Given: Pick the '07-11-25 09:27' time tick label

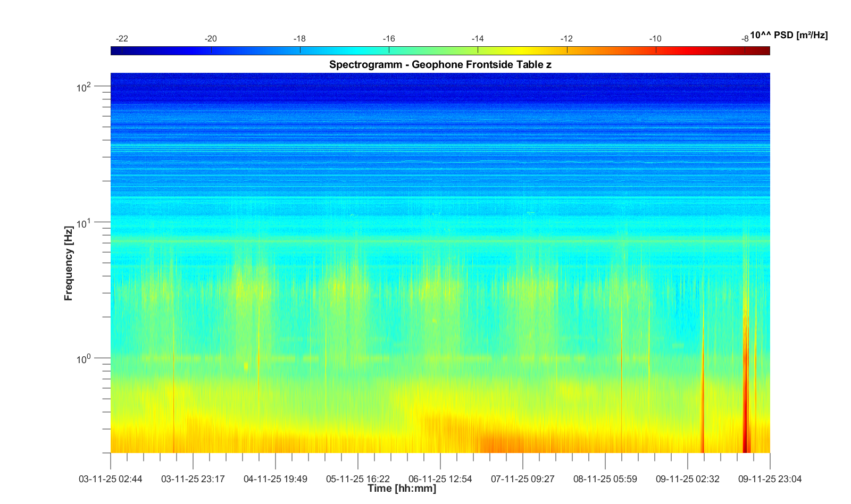Looking at the screenshot, I should coord(522,479).
